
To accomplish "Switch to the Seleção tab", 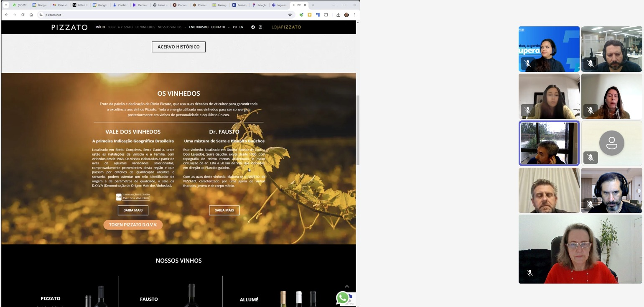I will [260, 5].
